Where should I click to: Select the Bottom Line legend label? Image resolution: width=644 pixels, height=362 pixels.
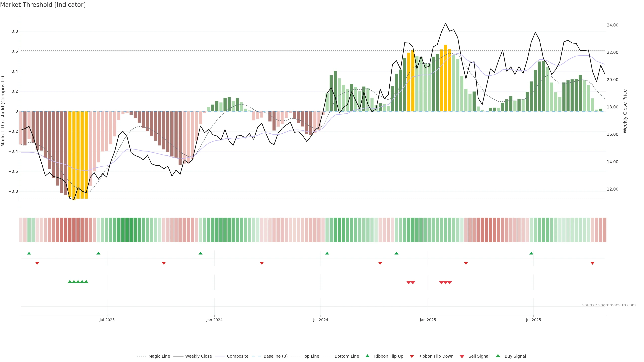(346, 356)
